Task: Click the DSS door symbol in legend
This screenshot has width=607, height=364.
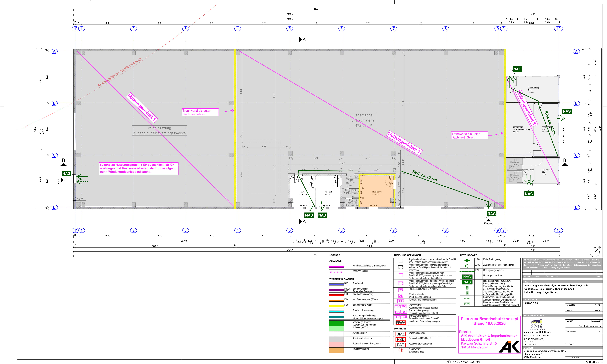Action: tap(401, 301)
